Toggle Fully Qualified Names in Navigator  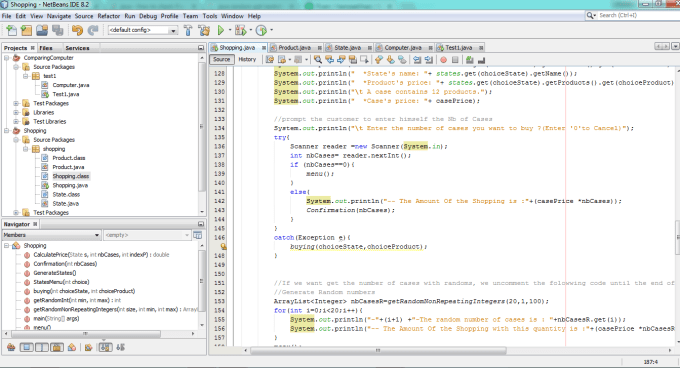(x=88, y=347)
